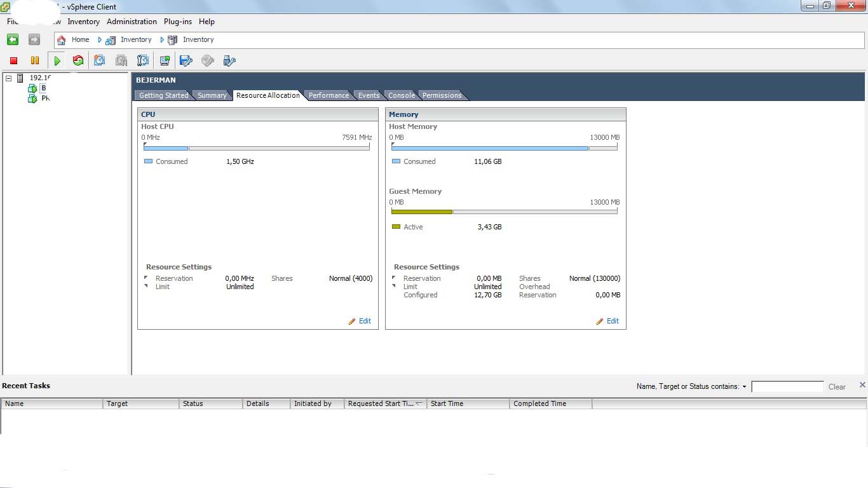Open the Events tab
The width and height of the screenshot is (868, 488).
[369, 95]
